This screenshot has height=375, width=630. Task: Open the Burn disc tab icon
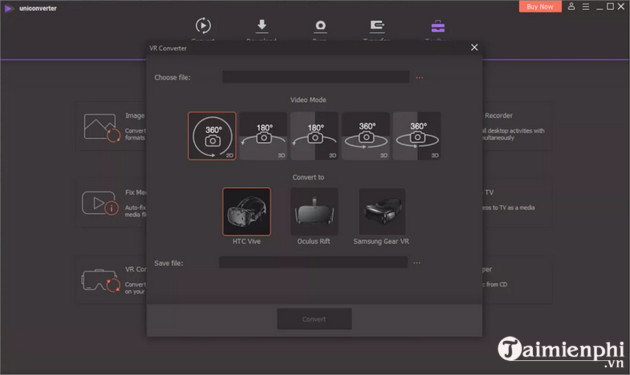tap(320, 26)
